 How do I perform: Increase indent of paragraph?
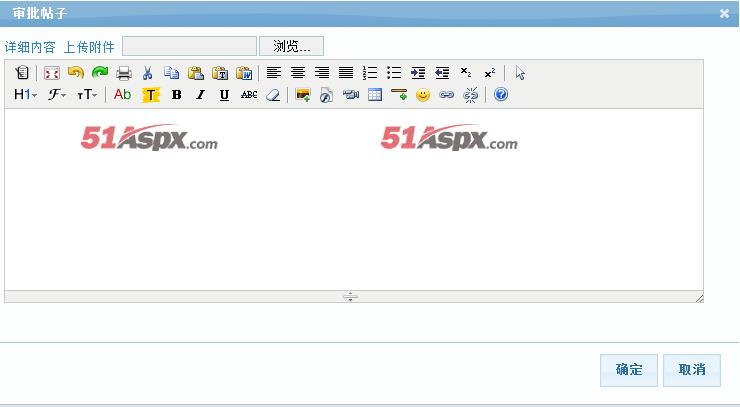pos(418,73)
